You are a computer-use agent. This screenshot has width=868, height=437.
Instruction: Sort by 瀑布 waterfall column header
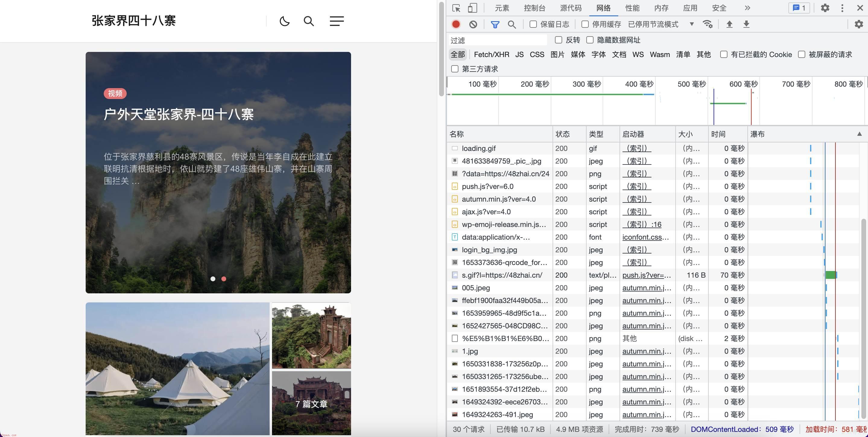pos(807,134)
